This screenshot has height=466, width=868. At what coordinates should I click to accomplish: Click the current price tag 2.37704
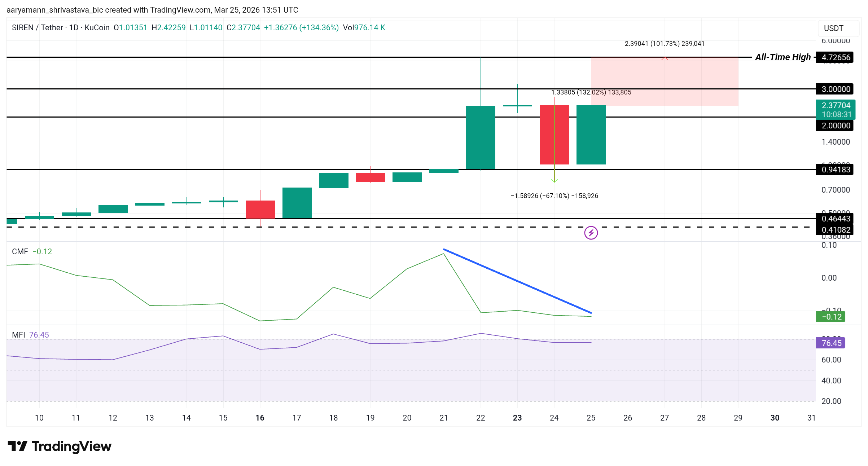tap(835, 106)
